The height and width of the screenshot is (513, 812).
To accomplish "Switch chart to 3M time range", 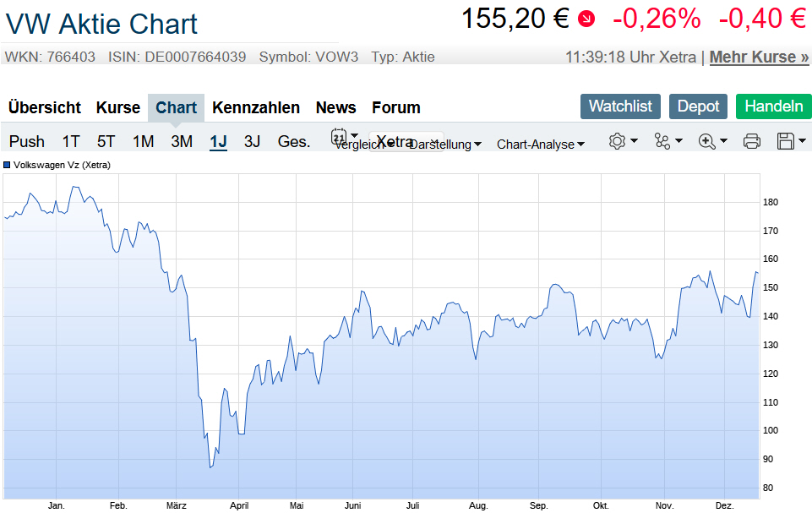I will tap(182, 141).
